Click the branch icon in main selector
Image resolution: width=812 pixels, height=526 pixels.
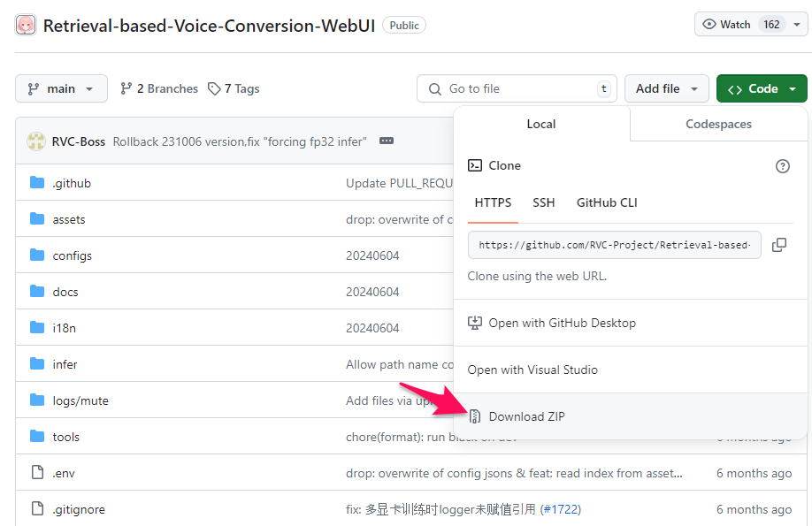click(x=33, y=89)
